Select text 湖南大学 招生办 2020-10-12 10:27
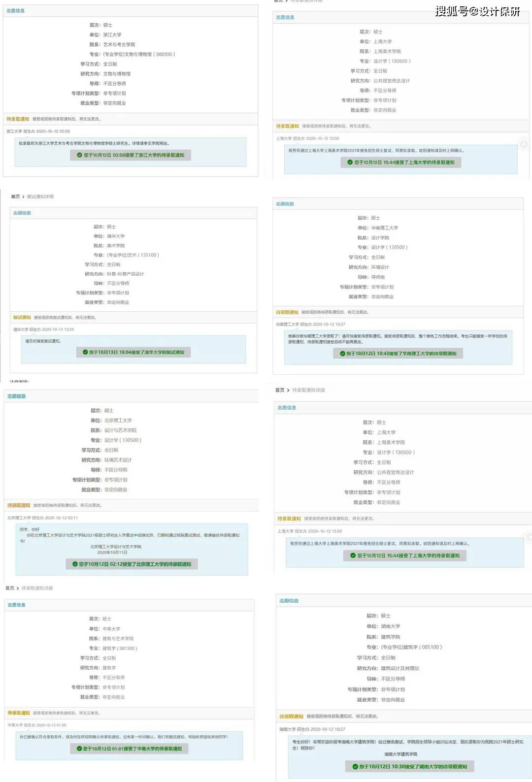The width and height of the screenshot is (532, 782). click(x=312, y=729)
